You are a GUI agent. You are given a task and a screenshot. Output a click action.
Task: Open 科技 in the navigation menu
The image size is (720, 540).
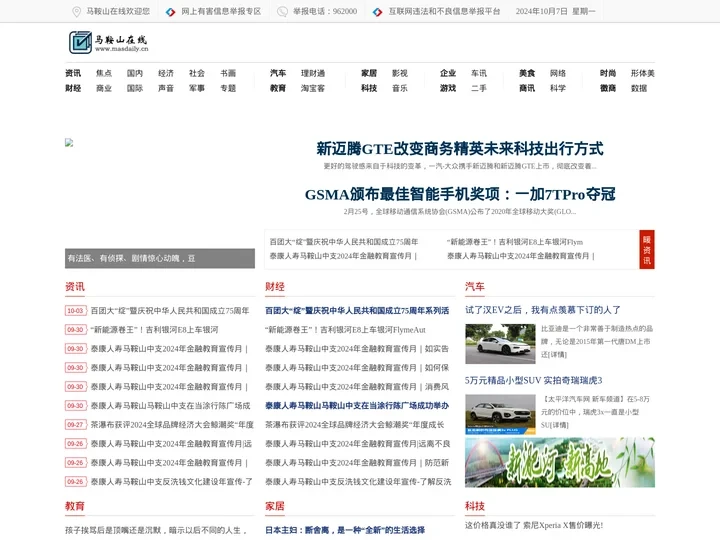point(369,88)
